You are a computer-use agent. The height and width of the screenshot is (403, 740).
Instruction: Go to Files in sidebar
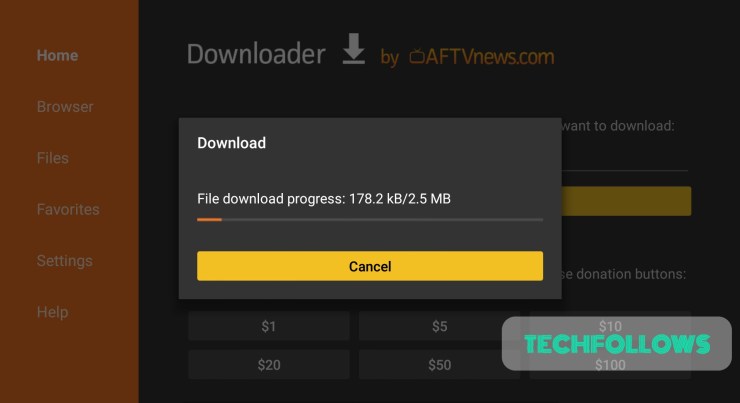(x=53, y=158)
